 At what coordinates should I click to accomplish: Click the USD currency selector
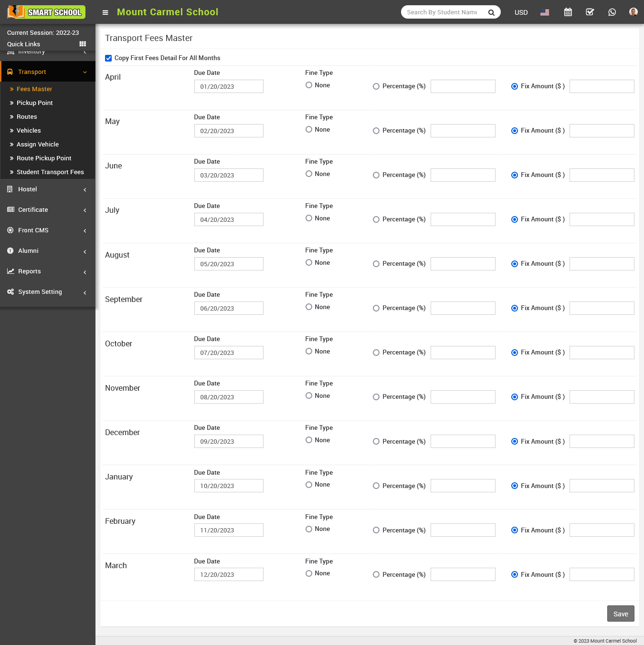tap(521, 12)
